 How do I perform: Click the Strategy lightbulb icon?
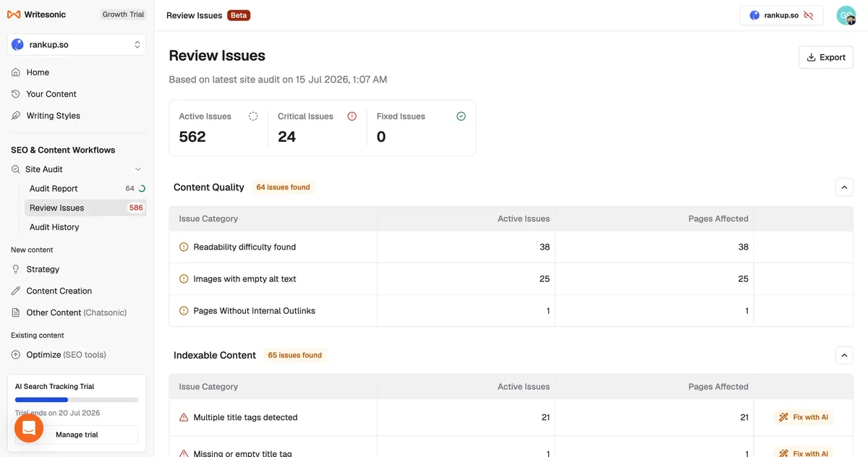tap(16, 269)
